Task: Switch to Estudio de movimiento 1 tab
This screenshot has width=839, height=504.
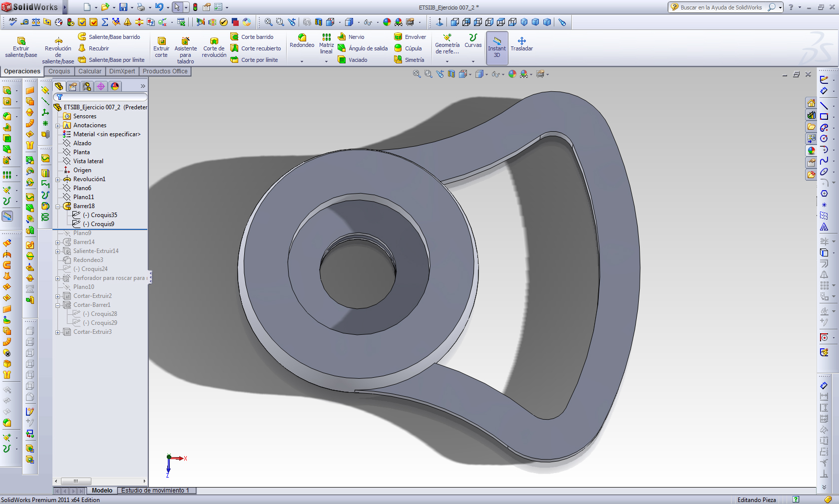Action: 155,491
